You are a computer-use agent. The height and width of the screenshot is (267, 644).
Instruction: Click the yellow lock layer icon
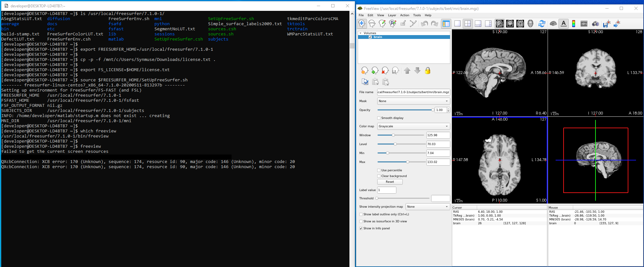pos(428,71)
